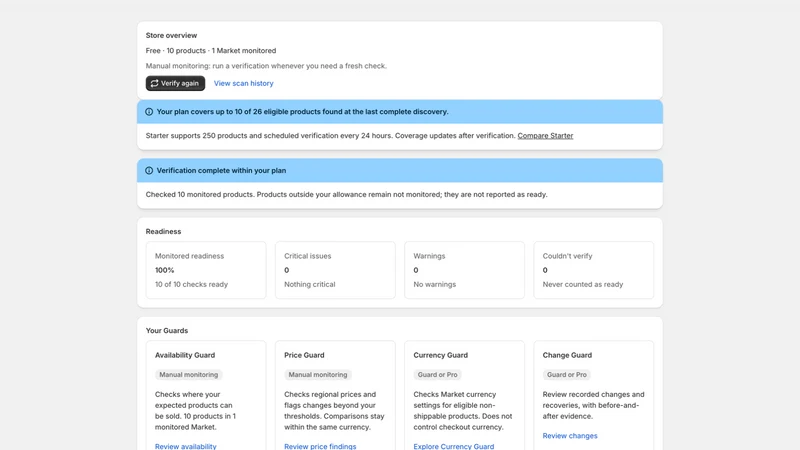Viewport: 800px width, 450px height.
Task: Click 'Nothing critical' text
Action: 310,284
